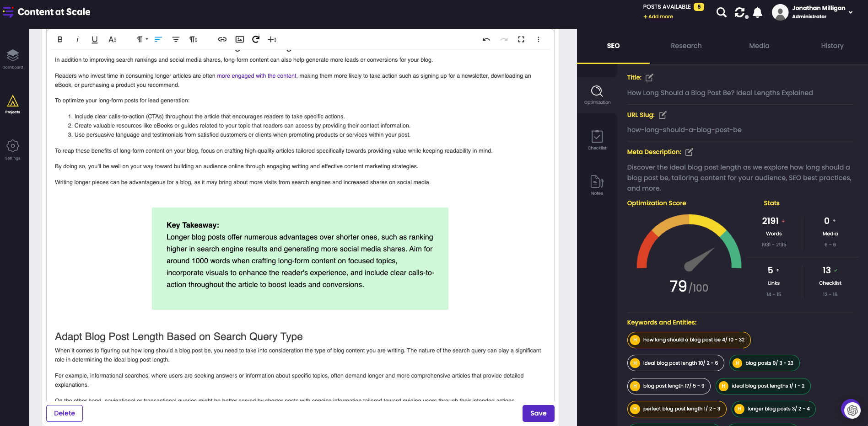This screenshot has width=868, height=426.
Task: Open the editor overflow menu
Action: [x=538, y=39]
